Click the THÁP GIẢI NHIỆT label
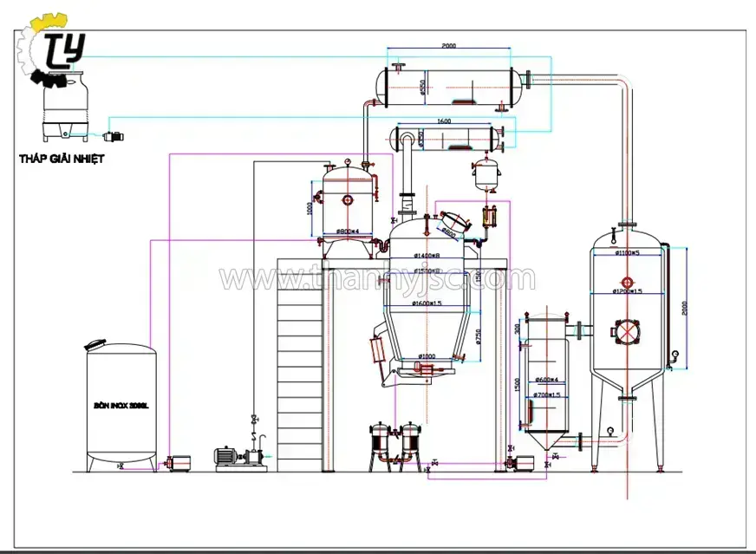Image resolution: width=756 pixels, height=554 pixels. point(62,159)
